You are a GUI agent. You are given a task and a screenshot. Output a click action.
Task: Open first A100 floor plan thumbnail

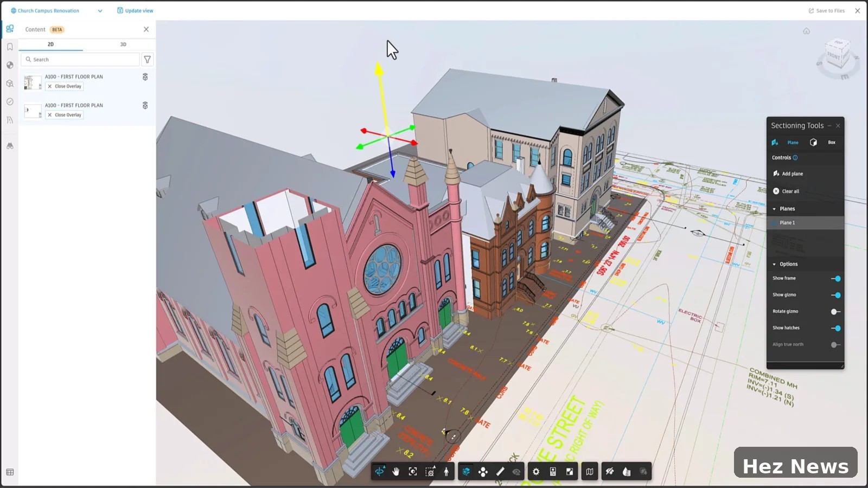(33, 82)
